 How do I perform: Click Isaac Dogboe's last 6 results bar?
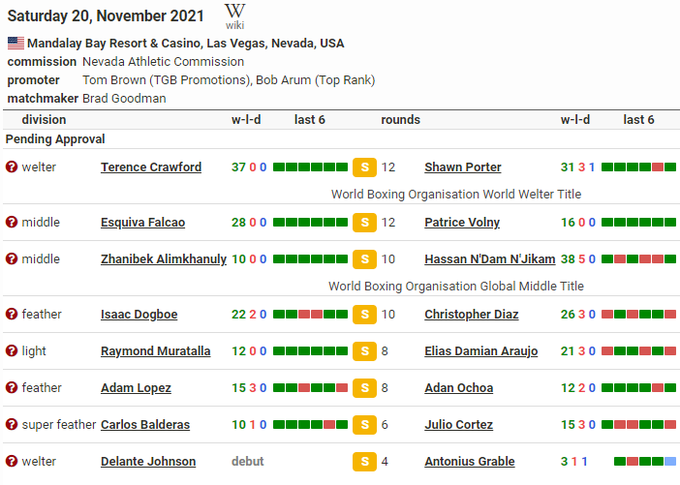(310, 315)
